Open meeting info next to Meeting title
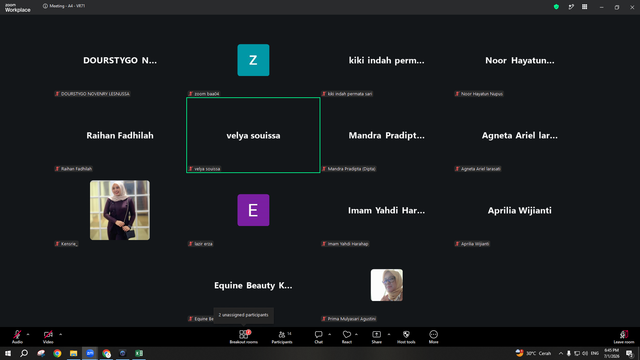Image resolution: width=640 pixels, height=360 pixels. pos(45,6)
